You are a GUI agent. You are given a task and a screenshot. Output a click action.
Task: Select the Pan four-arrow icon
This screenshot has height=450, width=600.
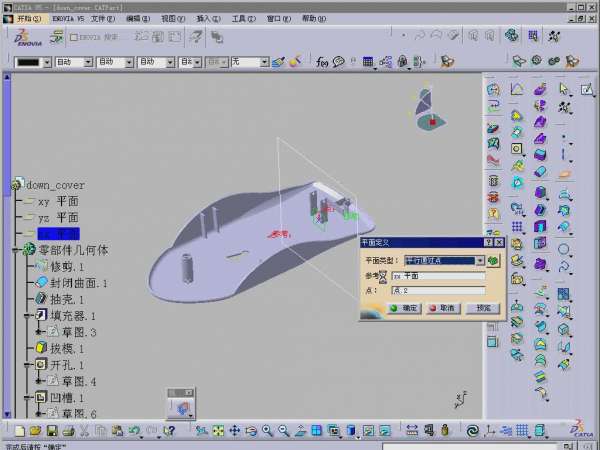pos(234,431)
